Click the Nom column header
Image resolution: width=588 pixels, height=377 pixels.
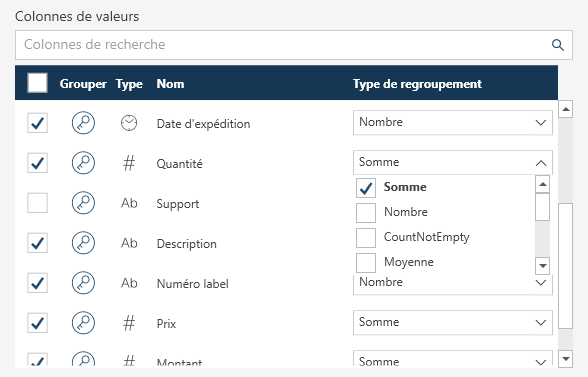pyautogui.click(x=170, y=83)
